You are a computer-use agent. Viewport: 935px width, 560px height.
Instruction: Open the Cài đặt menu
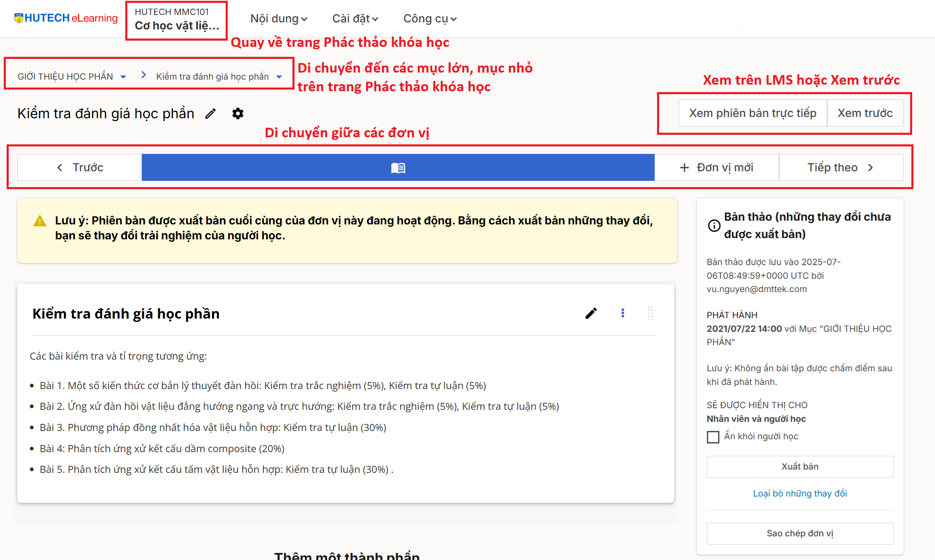point(355,19)
